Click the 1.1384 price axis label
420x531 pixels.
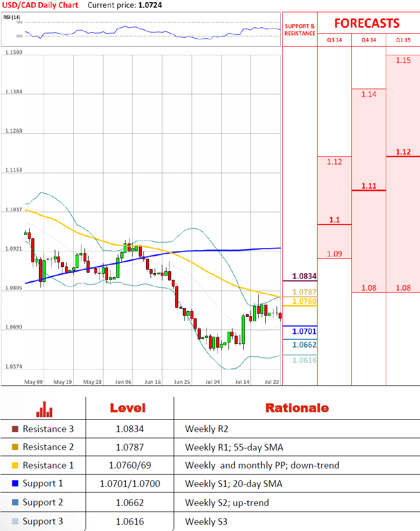pyautogui.click(x=13, y=91)
